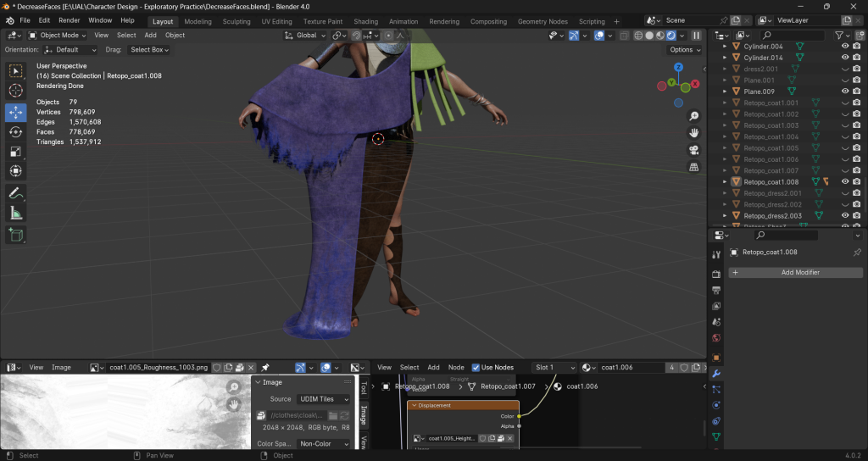
Task: Switch to the Sculpting workspace tab
Action: coord(236,21)
